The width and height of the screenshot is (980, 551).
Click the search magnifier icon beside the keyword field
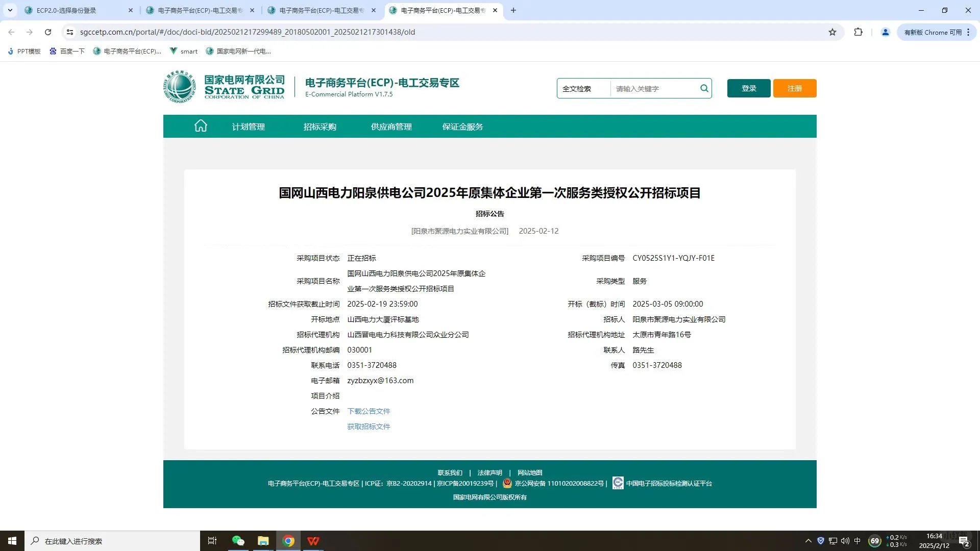704,88
